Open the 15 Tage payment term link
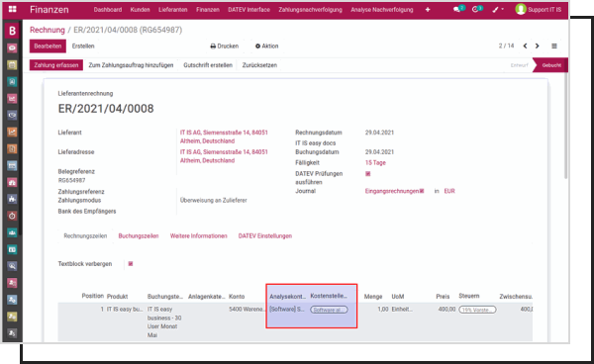 point(375,162)
